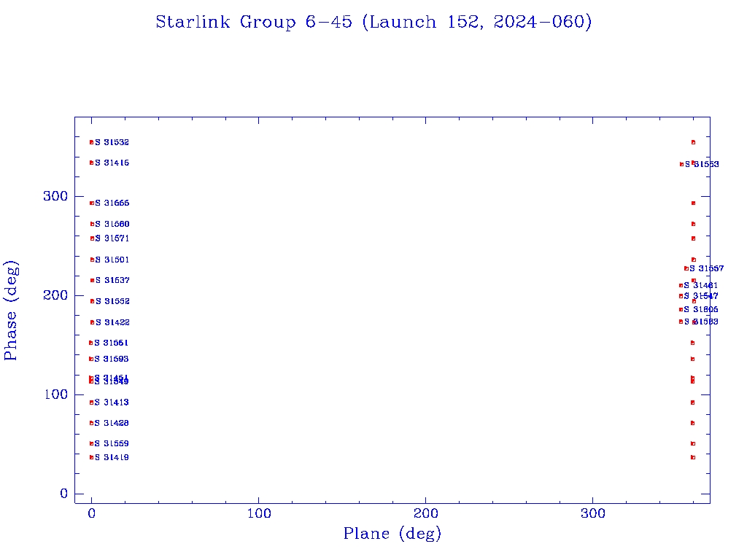Click the red marker beside 'S 31413'
The image size is (747, 560).
point(91,402)
